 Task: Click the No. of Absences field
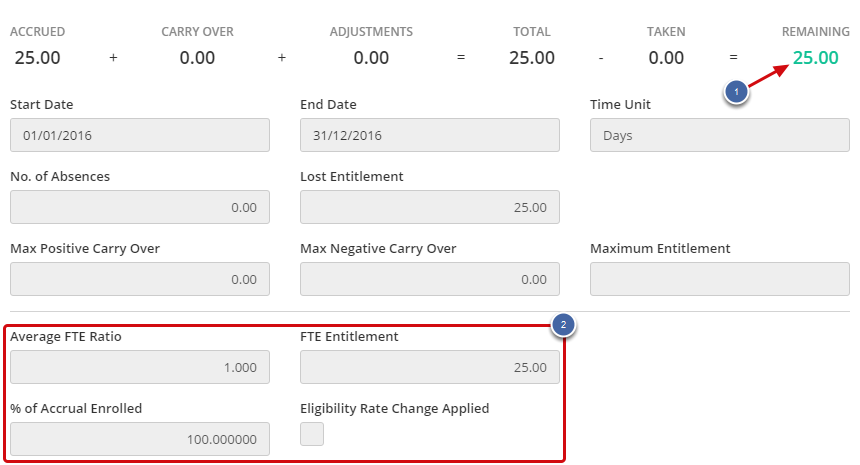(140, 207)
